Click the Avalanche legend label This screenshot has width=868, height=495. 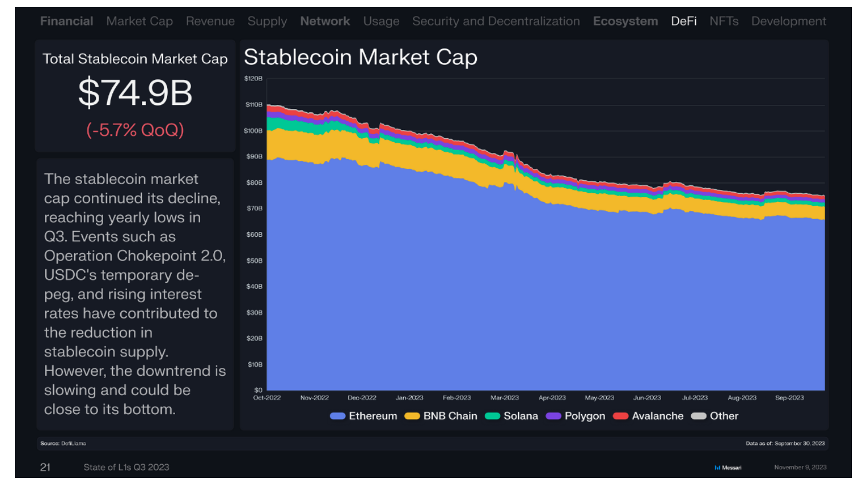coord(658,416)
